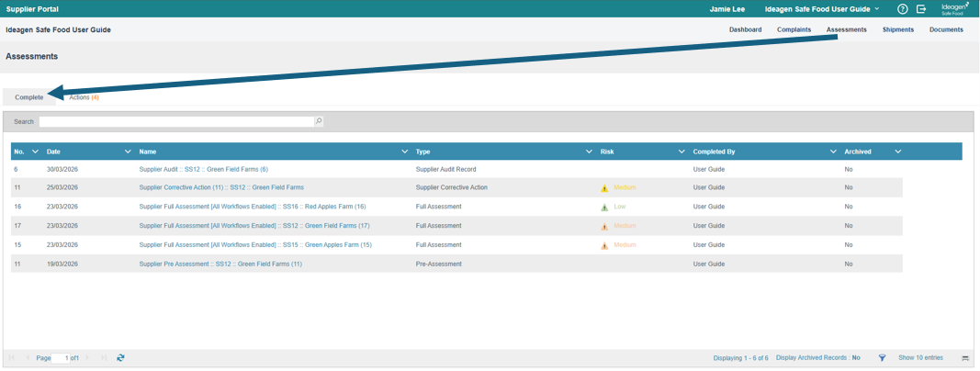Click row number 17 cell

[x=17, y=226]
